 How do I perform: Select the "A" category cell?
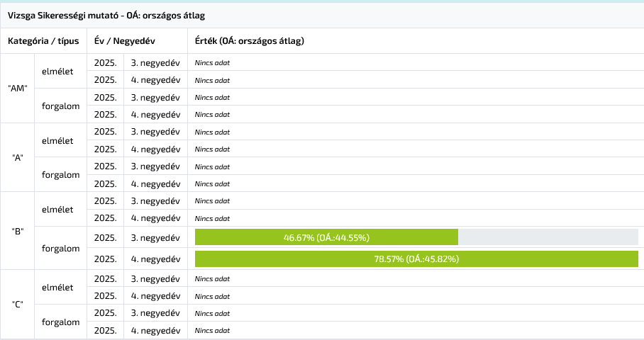coord(18,157)
